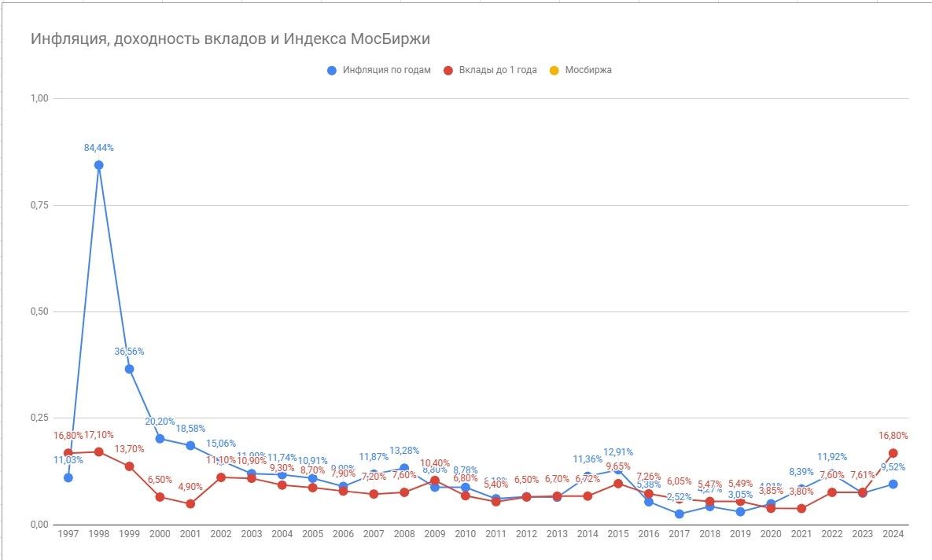Click the 2024 label on horizontal axis
Viewport: 932px width, 560px height.
(x=893, y=534)
